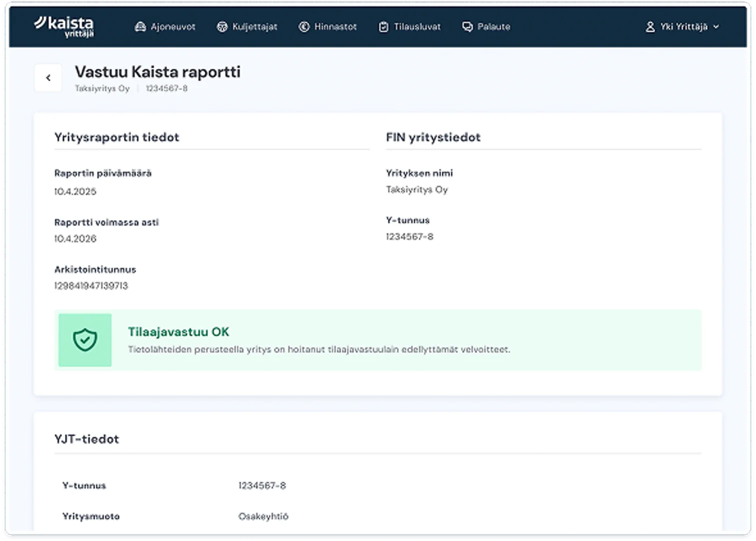This screenshot has width=756, height=541.
Task: Click the Vastuu Kaista raportti heading
Action: coord(158,72)
